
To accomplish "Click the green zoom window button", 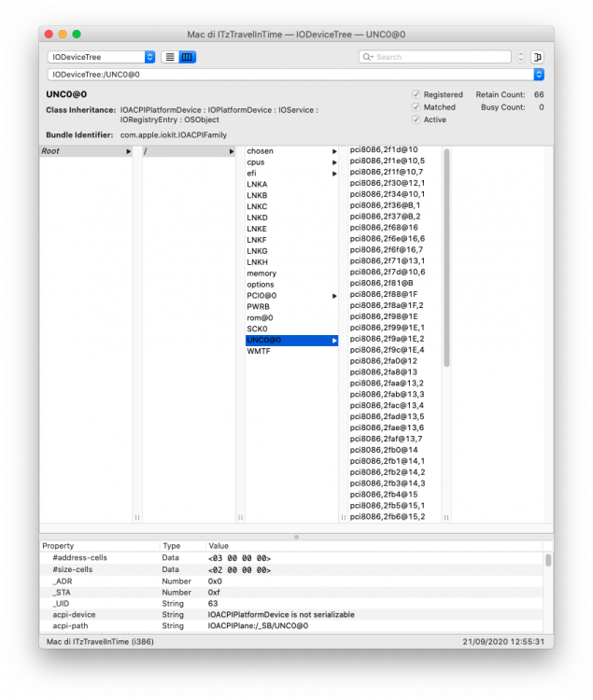I will [77, 35].
